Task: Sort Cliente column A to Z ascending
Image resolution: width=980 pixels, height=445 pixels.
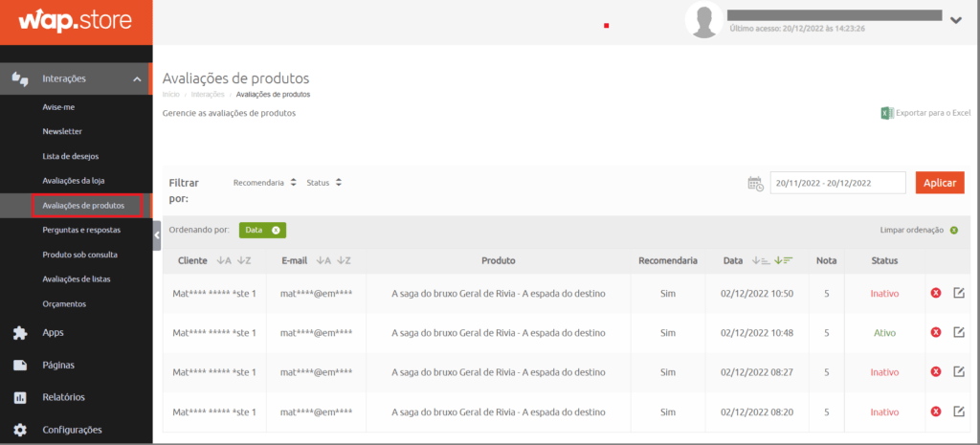Action: (224, 260)
